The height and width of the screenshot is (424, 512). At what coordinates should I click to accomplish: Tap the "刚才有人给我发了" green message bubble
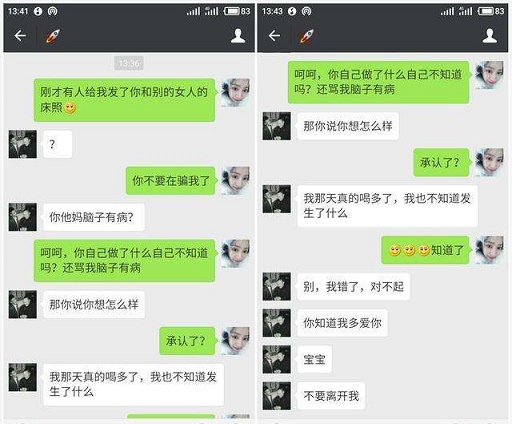(x=125, y=100)
